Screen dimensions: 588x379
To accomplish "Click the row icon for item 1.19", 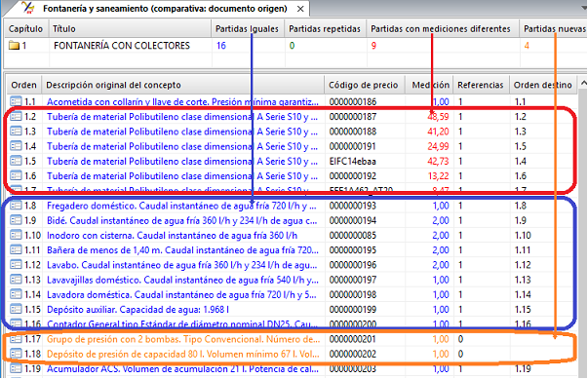I will point(16,368).
